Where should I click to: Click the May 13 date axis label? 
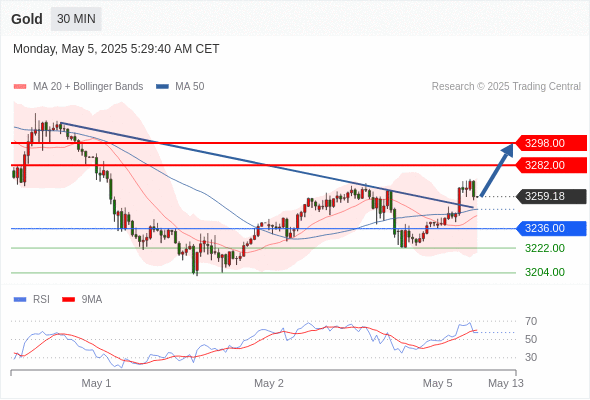[506, 383]
